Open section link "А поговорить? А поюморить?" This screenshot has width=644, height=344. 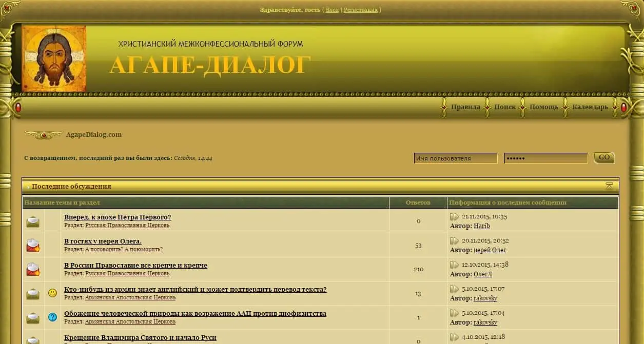(x=124, y=250)
